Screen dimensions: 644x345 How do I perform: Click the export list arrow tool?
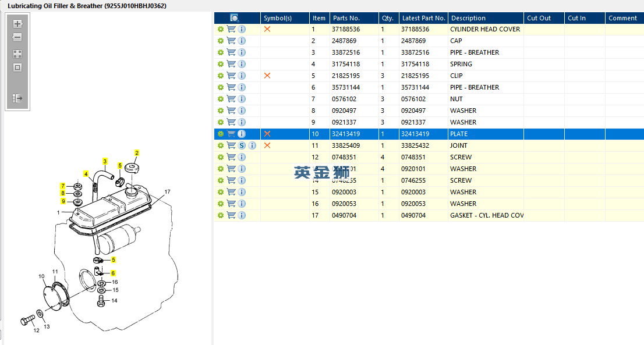[x=17, y=98]
